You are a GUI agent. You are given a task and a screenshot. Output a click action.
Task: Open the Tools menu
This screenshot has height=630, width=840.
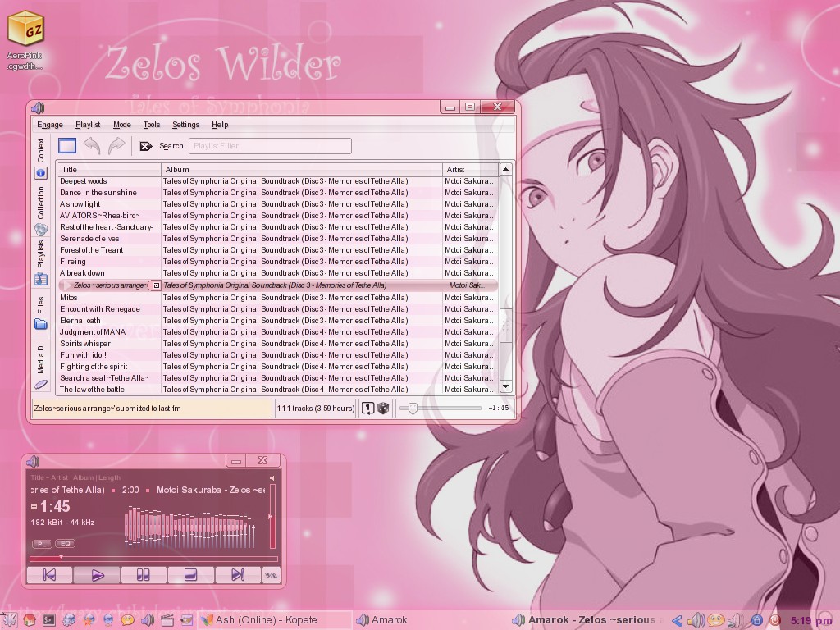(x=152, y=125)
